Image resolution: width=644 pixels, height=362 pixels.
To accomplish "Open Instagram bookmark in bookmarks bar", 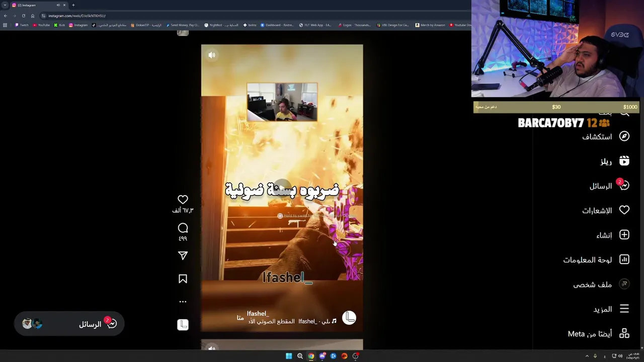I will pos(78,25).
